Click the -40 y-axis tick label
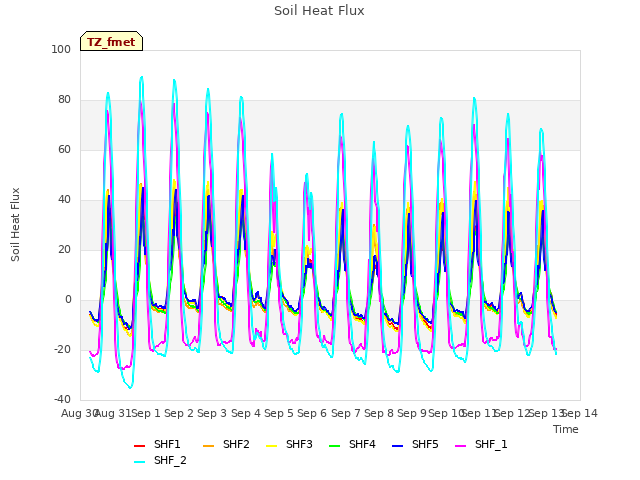 (x=62, y=399)
